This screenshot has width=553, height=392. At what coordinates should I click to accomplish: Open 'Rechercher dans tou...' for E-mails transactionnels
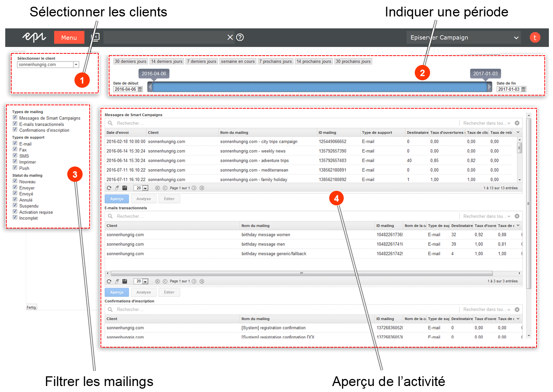tap(486, 216)
